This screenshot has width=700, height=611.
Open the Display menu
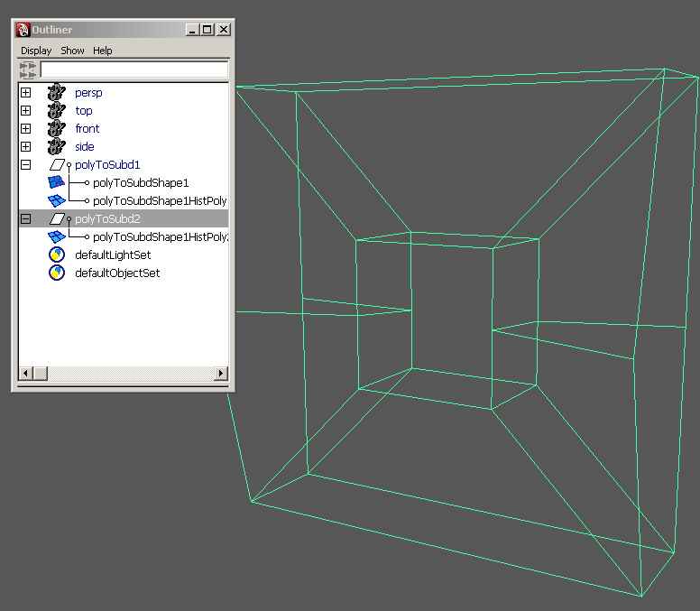click(x=36, y=51)
